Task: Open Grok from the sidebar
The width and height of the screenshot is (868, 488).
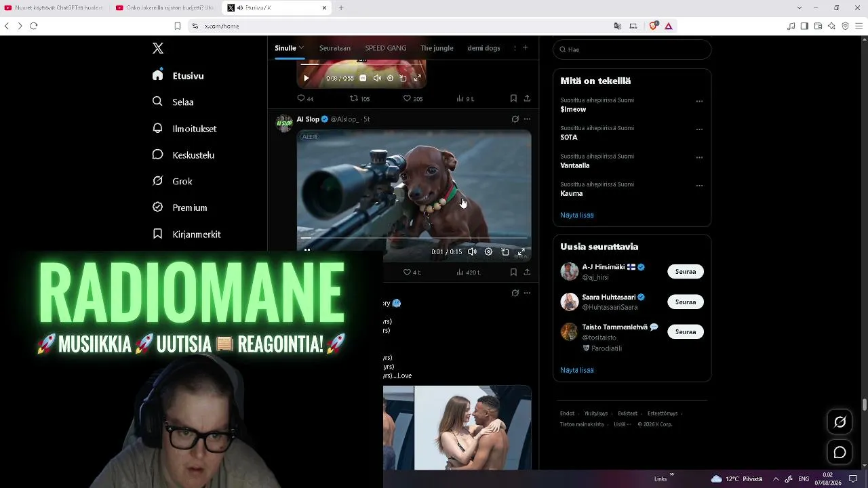Action: point(172,181)
